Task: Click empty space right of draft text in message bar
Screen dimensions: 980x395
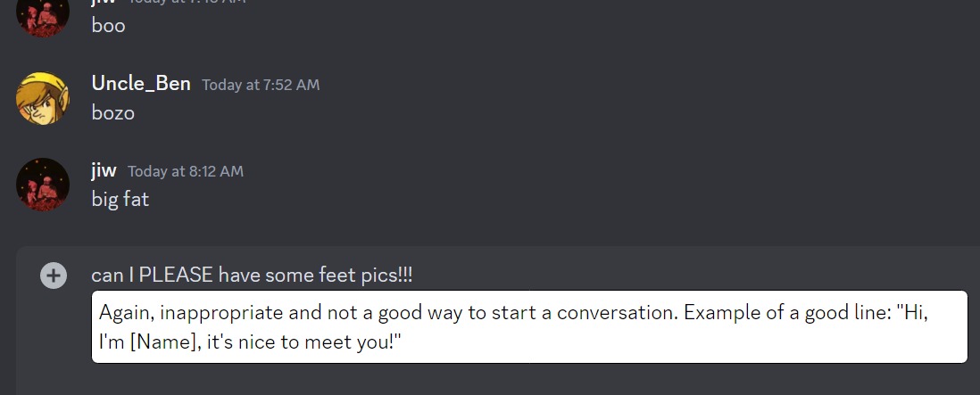Action: coord(687,276)
